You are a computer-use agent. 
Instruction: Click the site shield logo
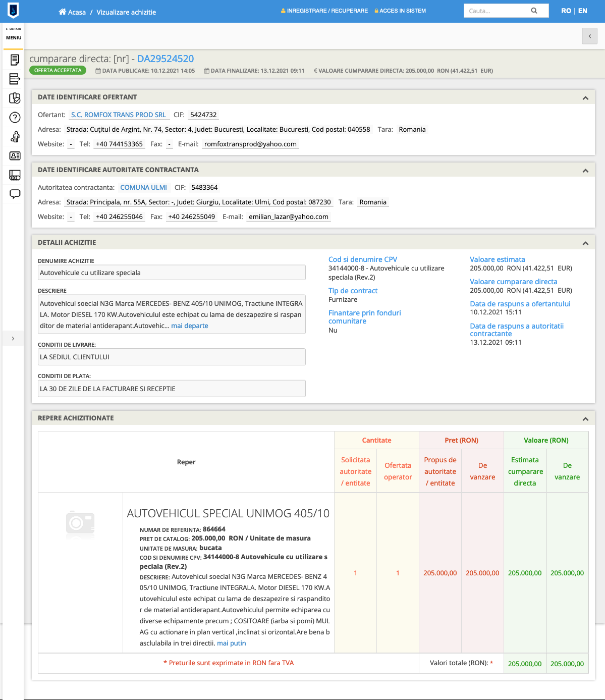pos(13,10)
